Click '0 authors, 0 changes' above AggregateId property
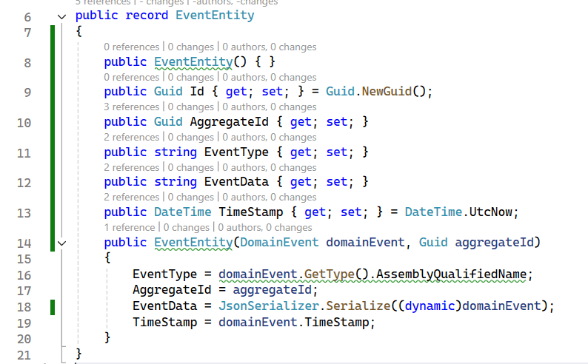588x364 pixels. pos(270,107)
